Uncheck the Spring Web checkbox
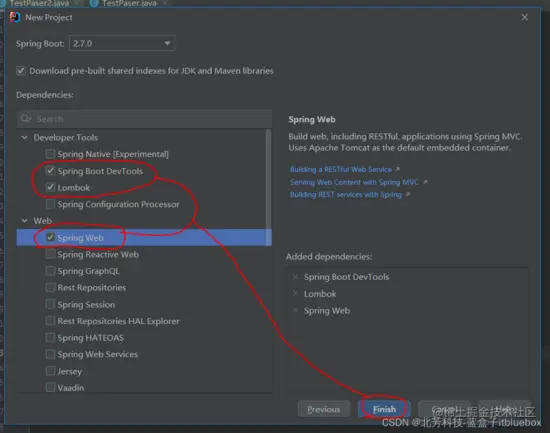This screenshot has width=550, height=433. (x=51, y=238)
